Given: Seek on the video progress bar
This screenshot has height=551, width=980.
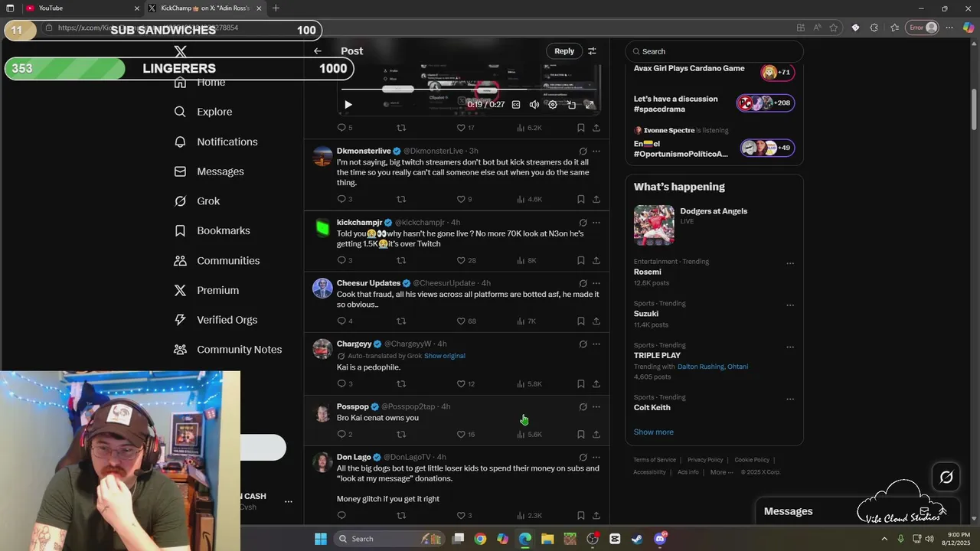Looking at the screenshot, I should coord(470,89).
